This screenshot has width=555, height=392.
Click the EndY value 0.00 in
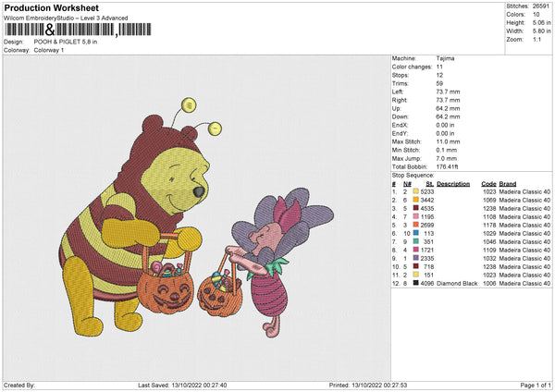pyautogui.click(x=445, y=133)
